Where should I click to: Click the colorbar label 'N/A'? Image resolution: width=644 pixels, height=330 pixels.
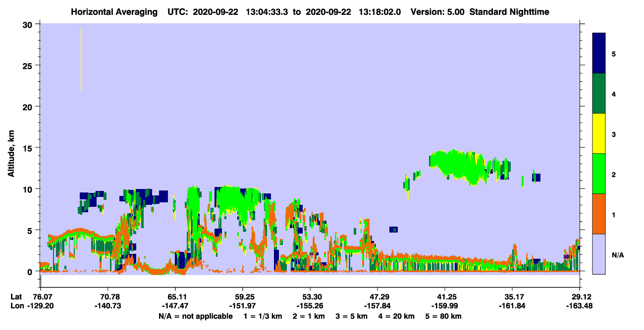click(x=617, y=255)
